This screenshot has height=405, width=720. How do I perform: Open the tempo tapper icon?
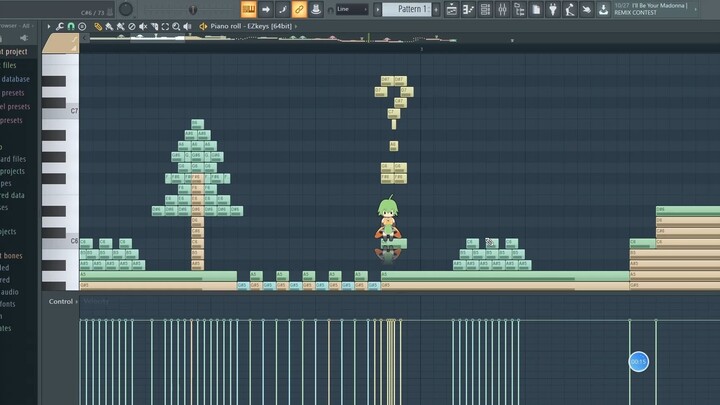point(570,9)
